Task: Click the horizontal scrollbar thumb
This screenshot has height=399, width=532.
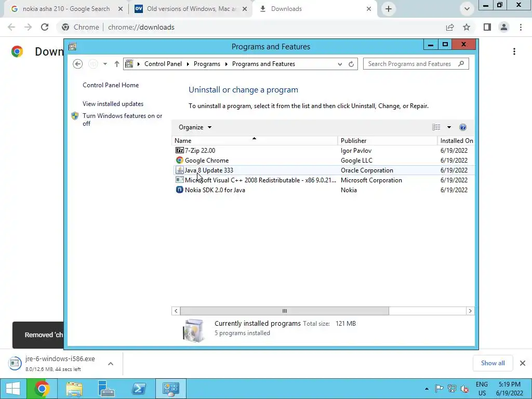Action: click(284, 311)
